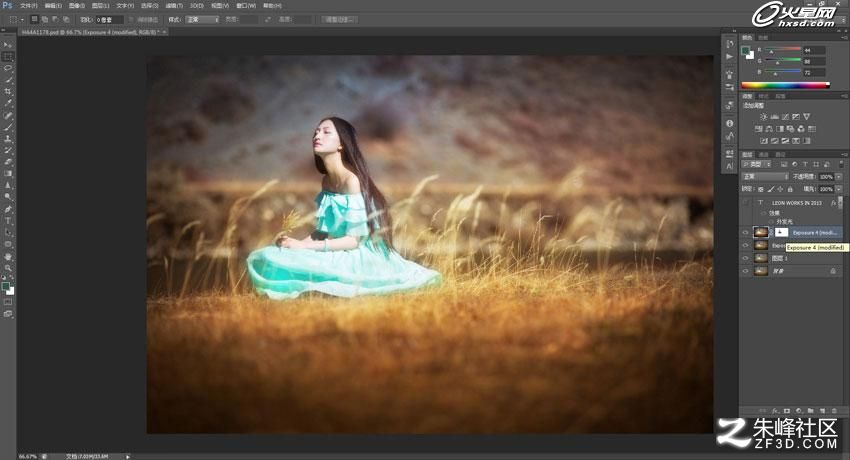Open the Style dropdown in options bar
Viewport: 850px width, 460px height.
click(x=202, y=20)
